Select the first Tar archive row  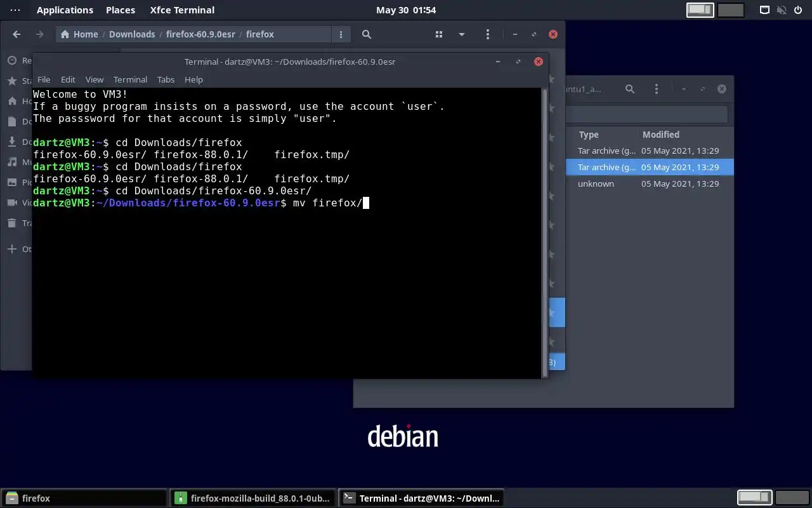coord(649,150)
